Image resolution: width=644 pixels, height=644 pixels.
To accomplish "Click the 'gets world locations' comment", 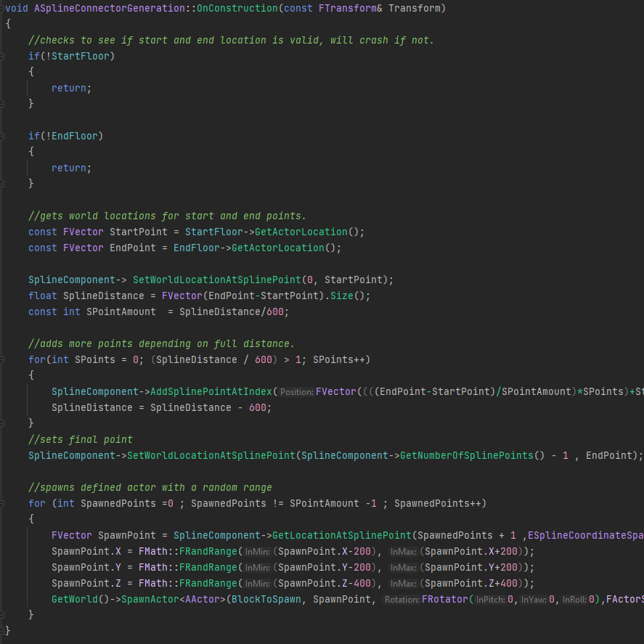I will (x=167, y=216).
